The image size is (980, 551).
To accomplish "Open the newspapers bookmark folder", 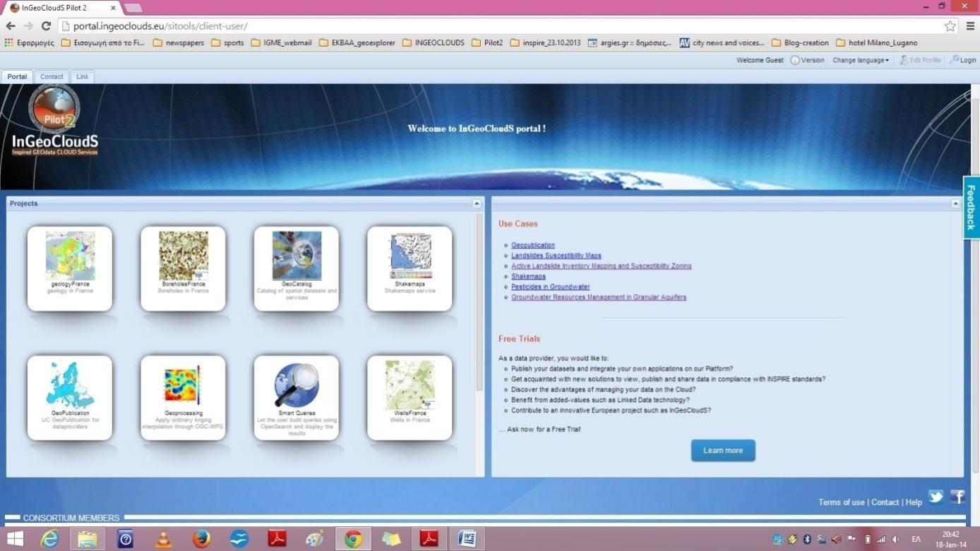I will pos(179,42).
